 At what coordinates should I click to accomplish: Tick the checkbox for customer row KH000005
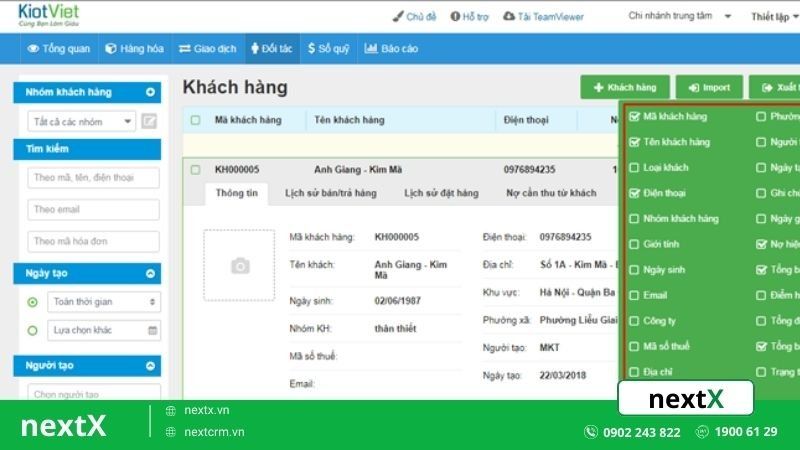click(196, 170)
